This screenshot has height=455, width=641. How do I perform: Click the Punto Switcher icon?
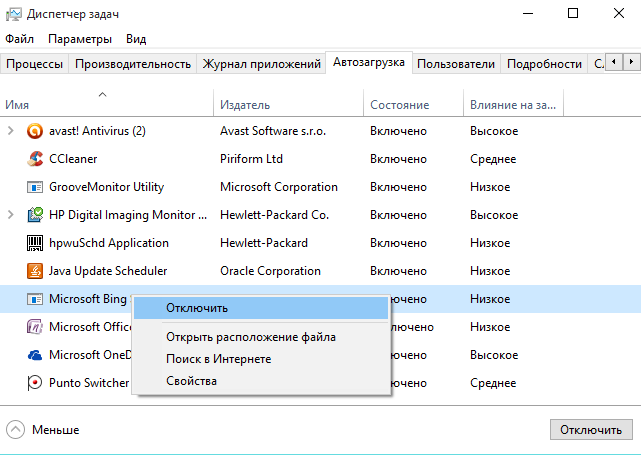35,383
